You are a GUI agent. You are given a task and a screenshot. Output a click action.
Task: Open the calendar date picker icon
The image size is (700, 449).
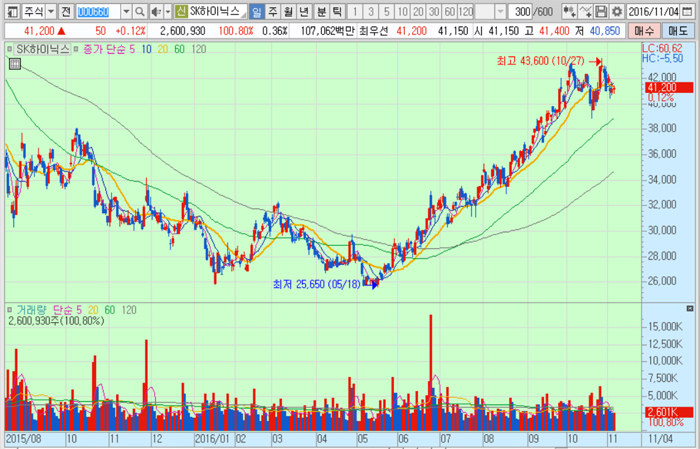692,11
